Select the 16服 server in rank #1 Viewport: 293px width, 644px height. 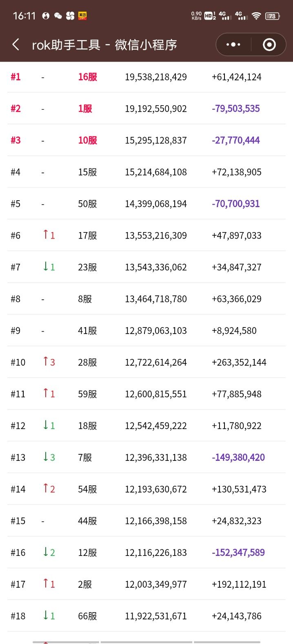87,77
